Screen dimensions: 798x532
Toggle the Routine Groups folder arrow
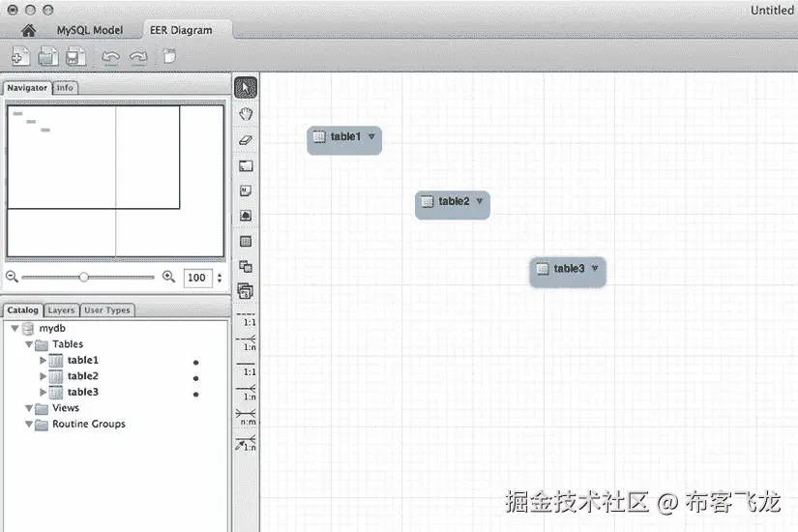[x=29, y=424]
